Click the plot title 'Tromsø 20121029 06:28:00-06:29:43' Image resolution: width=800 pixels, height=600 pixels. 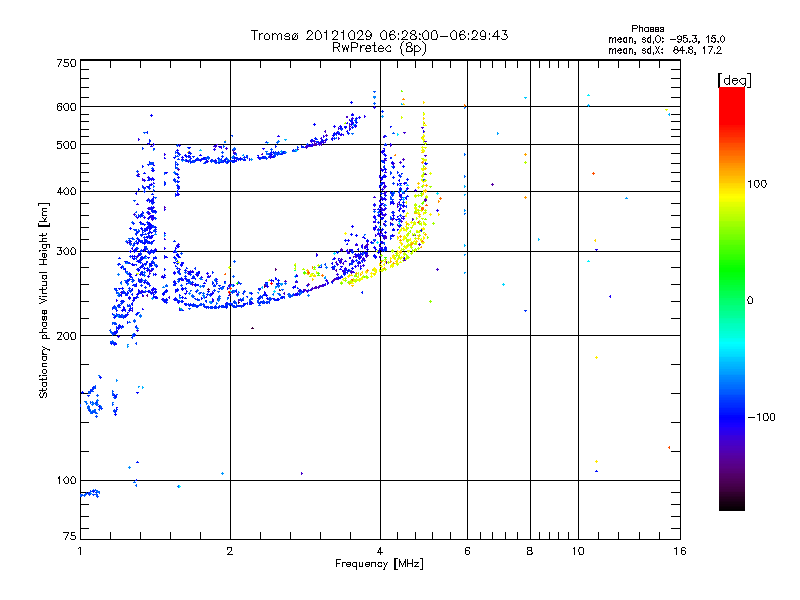tap(379, 35)
